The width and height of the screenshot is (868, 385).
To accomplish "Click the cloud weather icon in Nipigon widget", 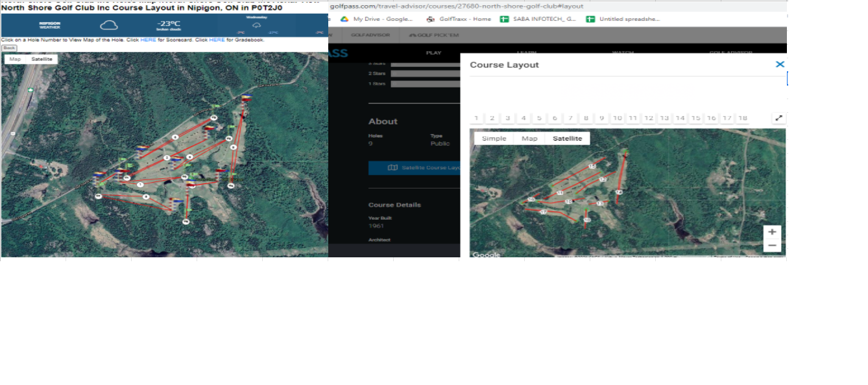I will [109, 26].
